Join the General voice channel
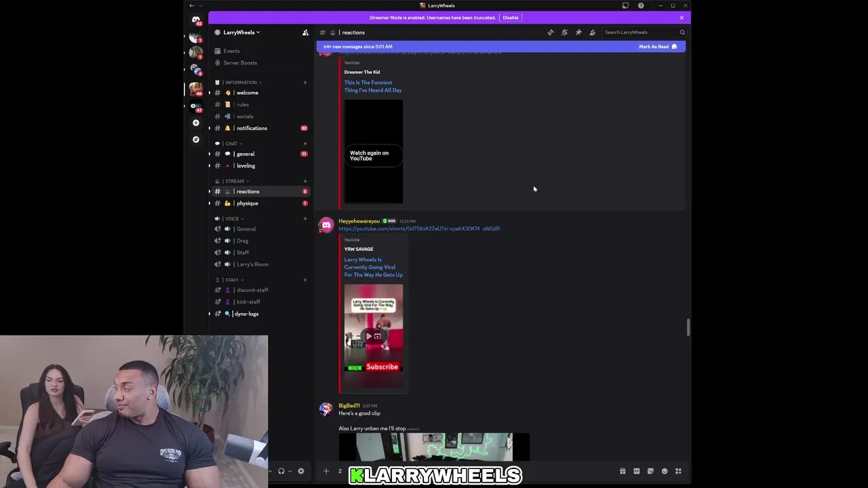 pos(260,229)
